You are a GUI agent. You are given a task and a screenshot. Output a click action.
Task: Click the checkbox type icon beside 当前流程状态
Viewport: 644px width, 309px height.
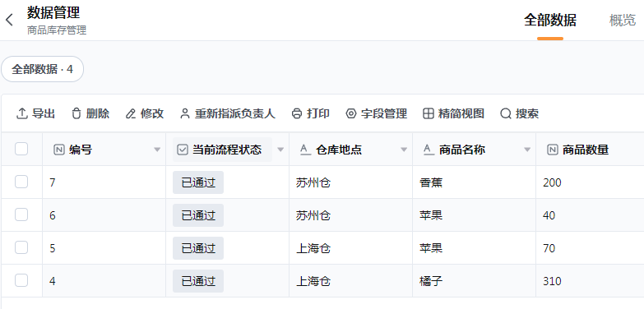pyautogui.click(x=183, y=150)
